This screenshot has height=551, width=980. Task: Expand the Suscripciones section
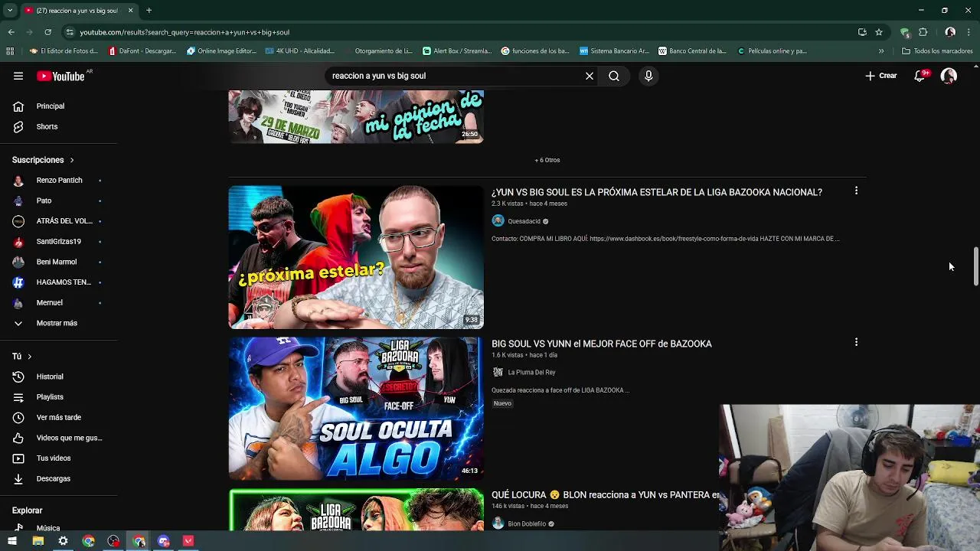(x=43, y=160)
